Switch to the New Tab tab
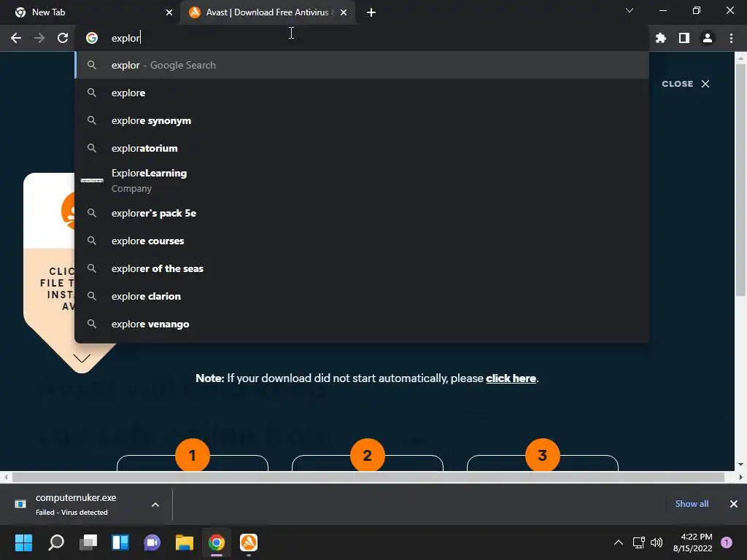 tap(90, 12)
